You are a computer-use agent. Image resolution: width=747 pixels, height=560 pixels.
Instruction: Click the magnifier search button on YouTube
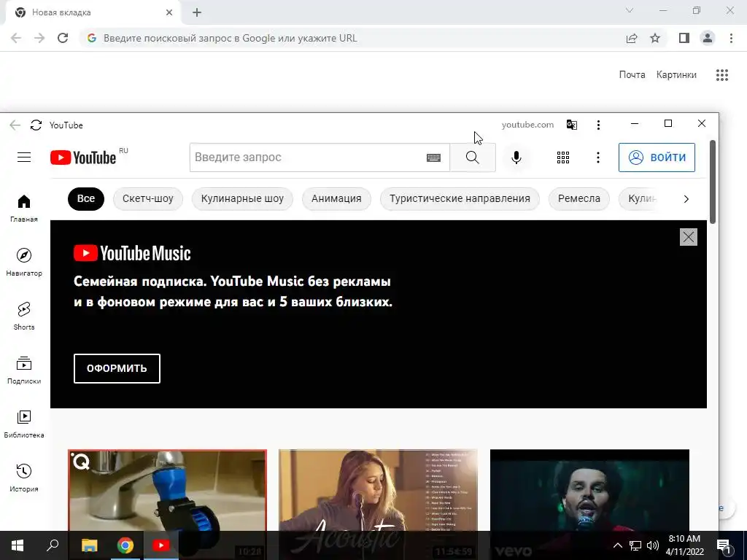(472, 157)
